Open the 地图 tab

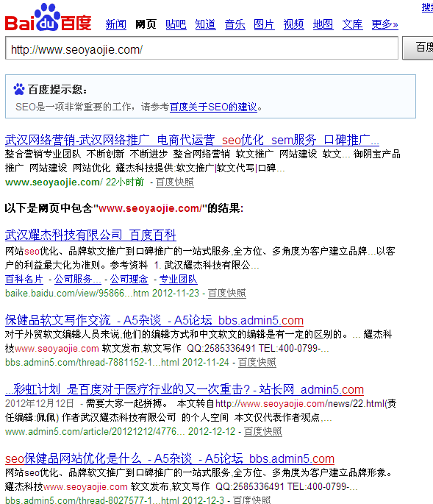pos(323,24)
